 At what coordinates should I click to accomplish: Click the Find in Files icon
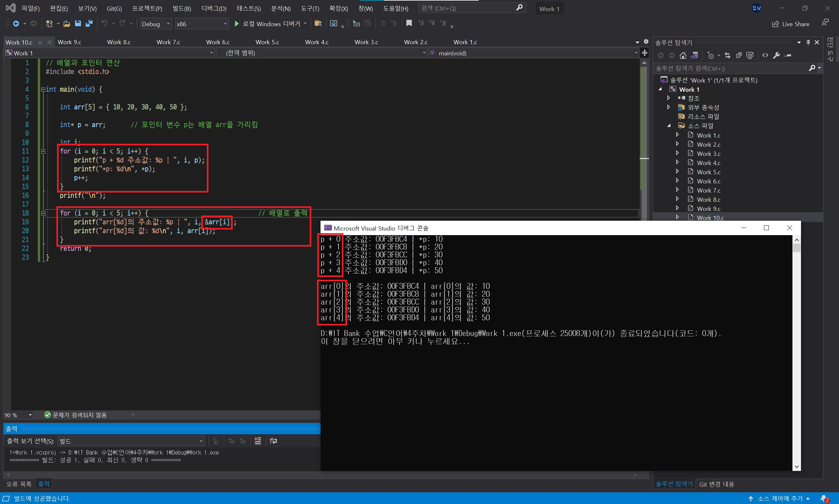(318, 24)
